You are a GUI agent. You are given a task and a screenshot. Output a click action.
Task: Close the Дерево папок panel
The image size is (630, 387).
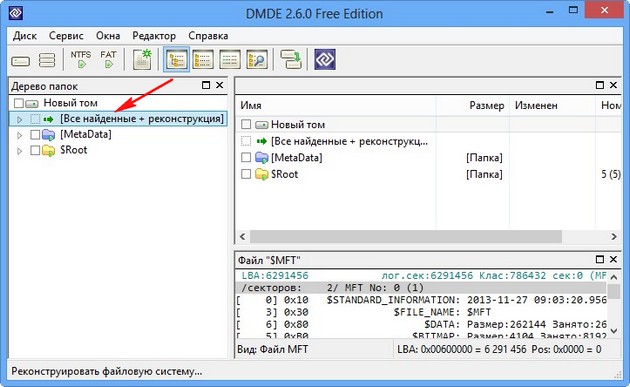(x=219, y=85)
